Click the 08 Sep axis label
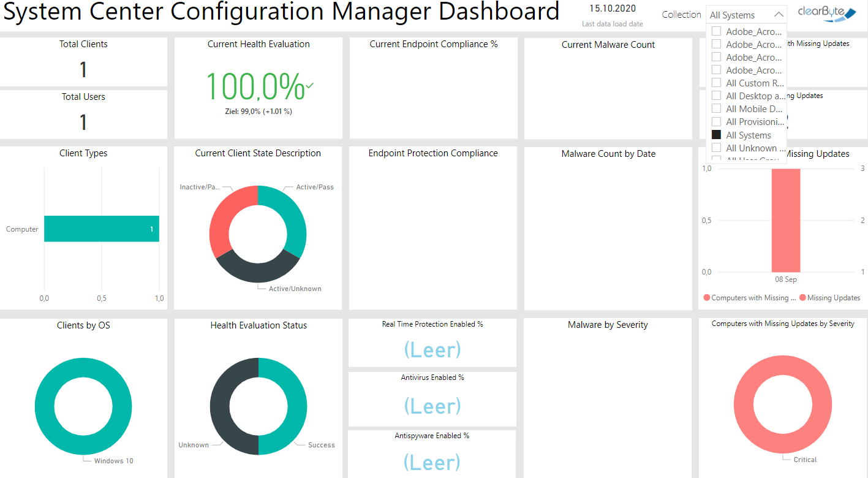This screenshot has width=868, height=478. (x=786, y=279)
